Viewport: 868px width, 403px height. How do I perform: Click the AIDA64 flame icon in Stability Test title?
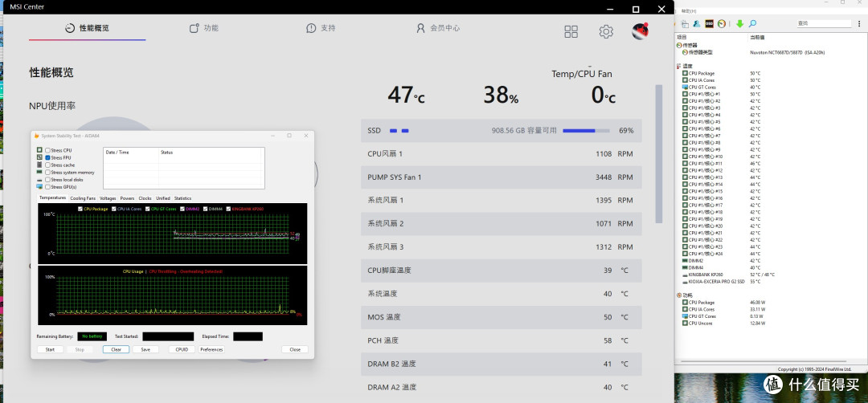(36, 136)
